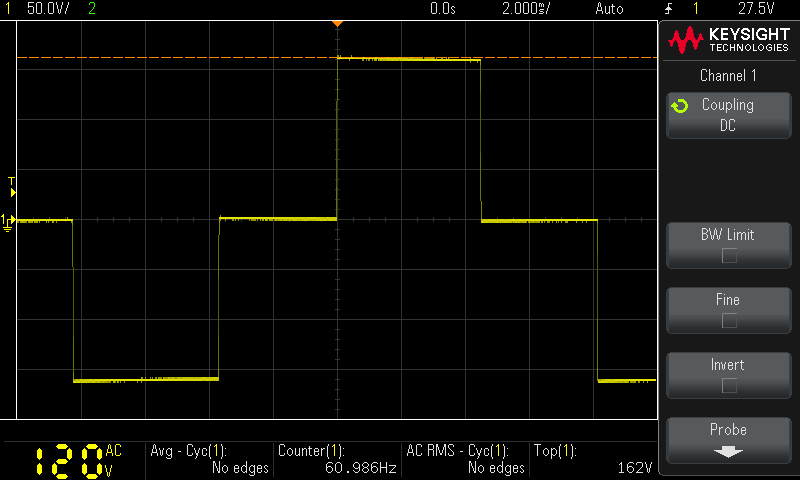Open the Auto trigger mode selector
The width and height of the screenshot is (800, 480).
pyautogui.click(x=608, y=9)
